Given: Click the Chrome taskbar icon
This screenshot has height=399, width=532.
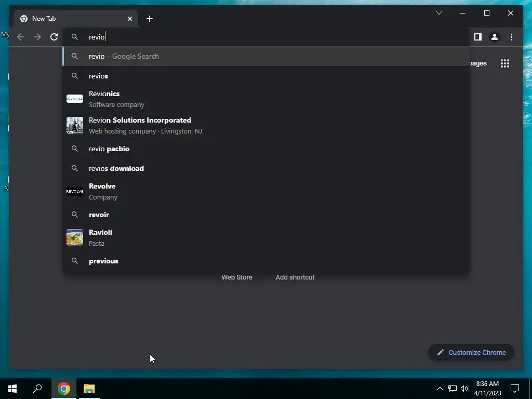Looking at the screenshot, I should (x=64, y=389).
